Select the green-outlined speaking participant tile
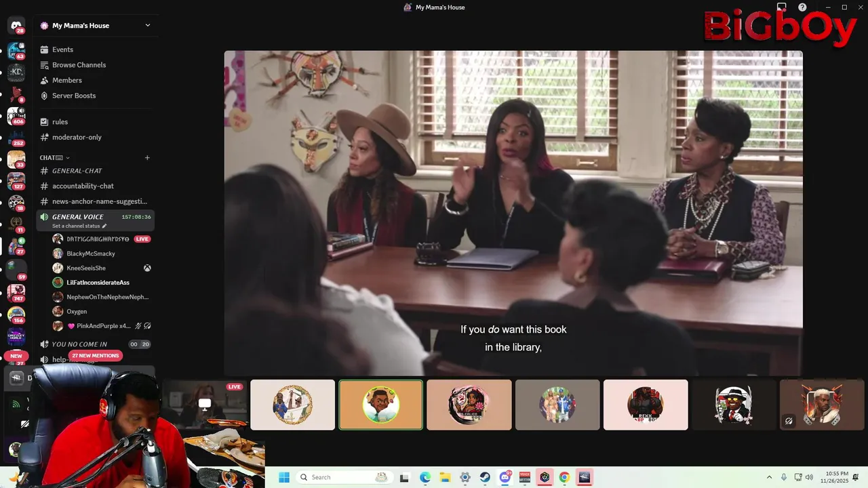 click(380, 405)
